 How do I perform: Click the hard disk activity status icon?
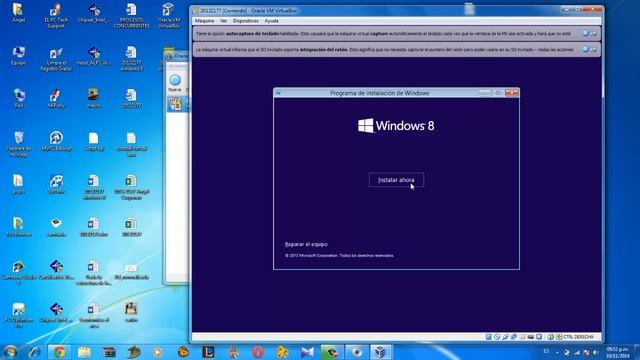tap(489, 337)
